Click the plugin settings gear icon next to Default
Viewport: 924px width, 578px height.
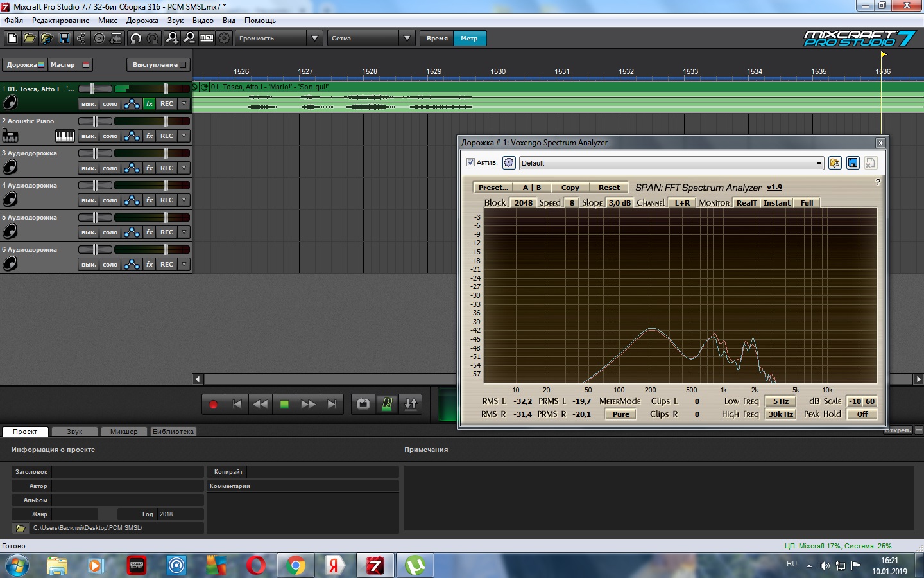point(509,163)
